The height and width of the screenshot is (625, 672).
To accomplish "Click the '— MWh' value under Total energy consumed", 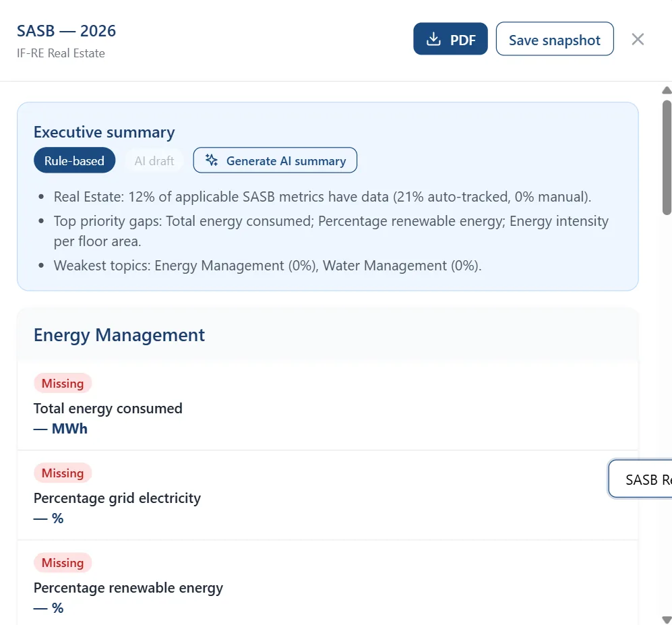I will click(x=61, y=429).
